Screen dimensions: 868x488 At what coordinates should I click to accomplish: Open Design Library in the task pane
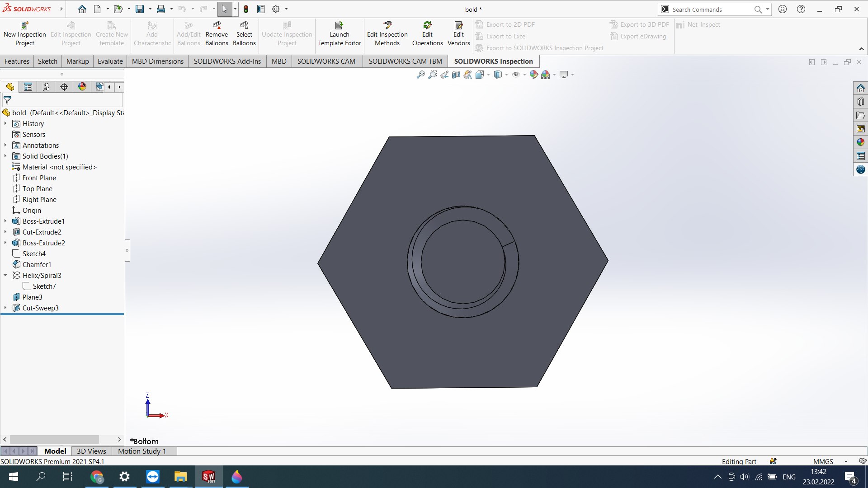(x=860, y=102)
